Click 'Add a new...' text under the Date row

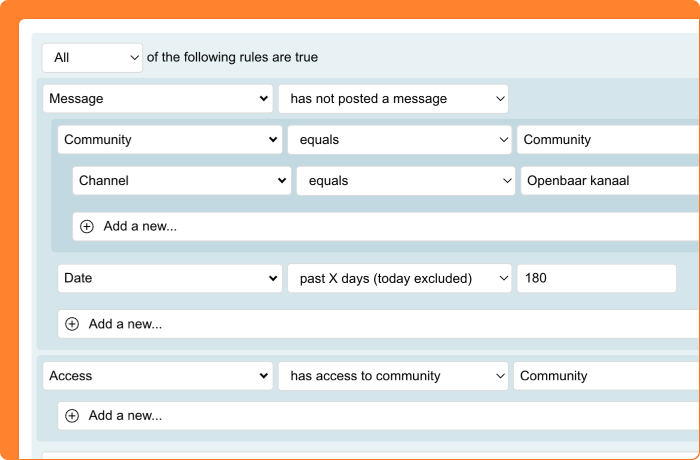tap(125, 324)
